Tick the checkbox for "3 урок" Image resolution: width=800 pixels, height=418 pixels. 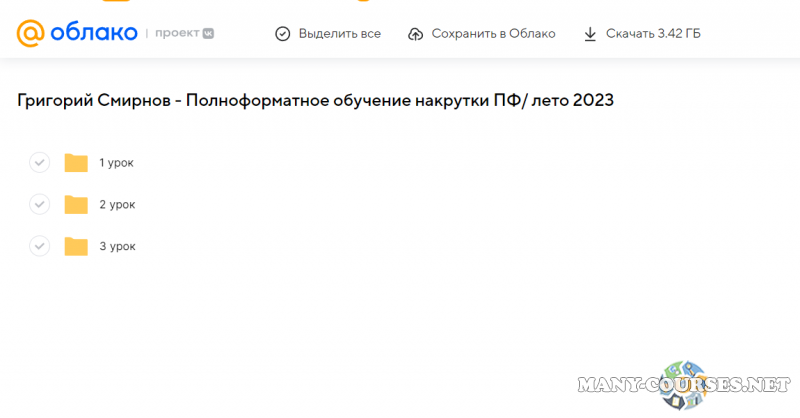coord(39,246)
